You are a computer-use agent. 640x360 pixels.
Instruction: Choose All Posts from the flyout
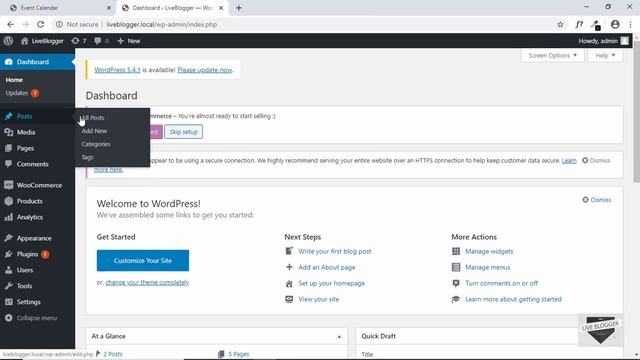click(92, 118)
